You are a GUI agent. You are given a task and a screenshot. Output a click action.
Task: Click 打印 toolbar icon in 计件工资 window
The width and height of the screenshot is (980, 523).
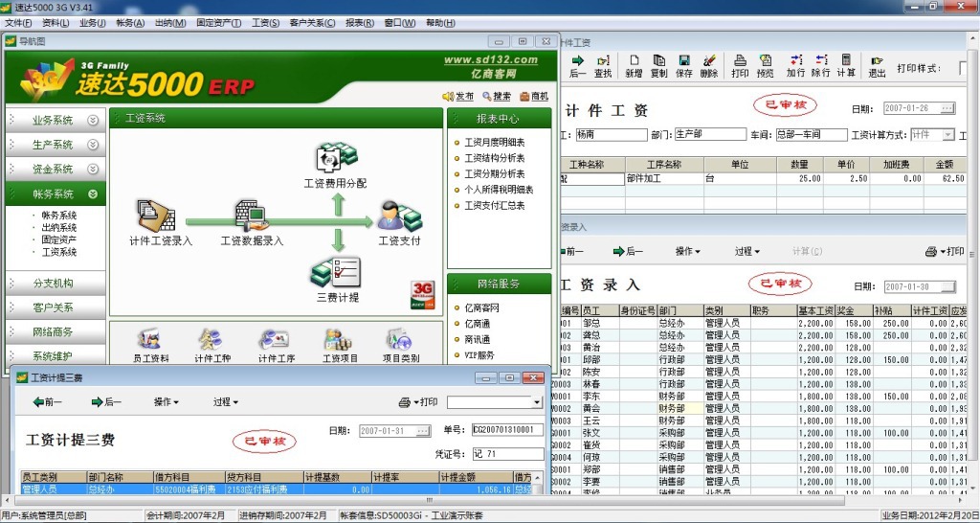pos(740,66)
